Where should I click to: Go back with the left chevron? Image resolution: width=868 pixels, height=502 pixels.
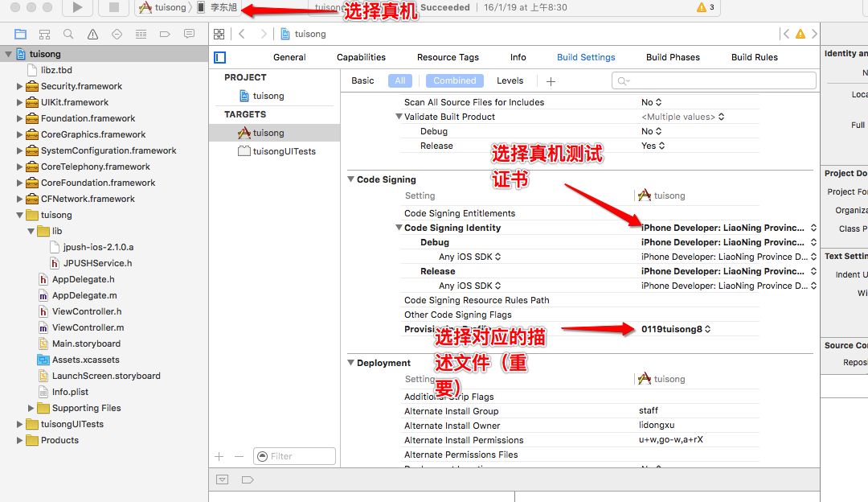pyautogui.click(x=242, y=34)
